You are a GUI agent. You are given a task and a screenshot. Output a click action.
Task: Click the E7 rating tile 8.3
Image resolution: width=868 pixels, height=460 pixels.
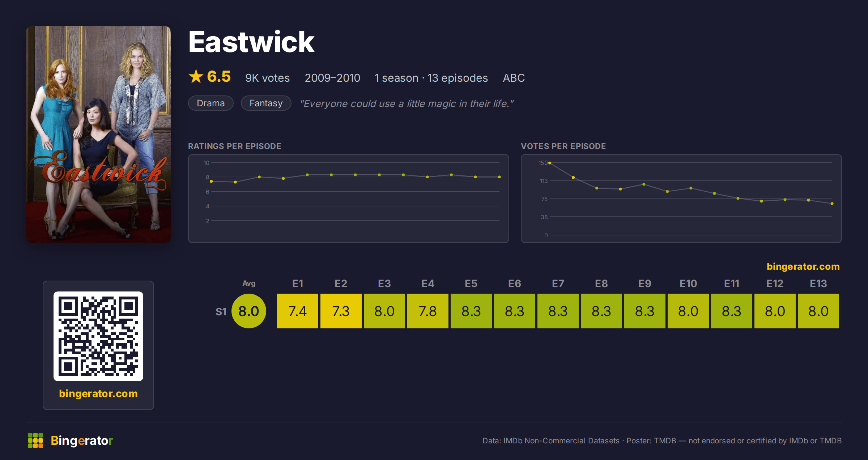click(x=558, y=311)
